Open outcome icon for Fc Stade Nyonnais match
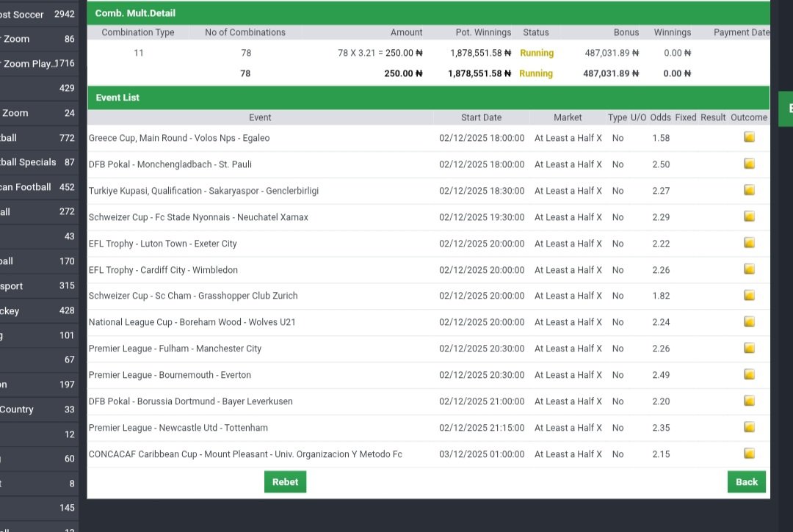 coord(749,216)
